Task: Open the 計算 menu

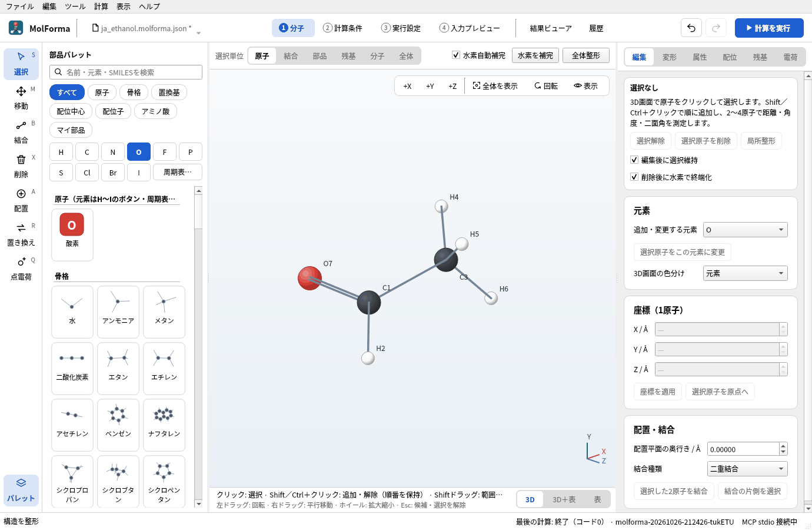Action: tap(101, 6)
